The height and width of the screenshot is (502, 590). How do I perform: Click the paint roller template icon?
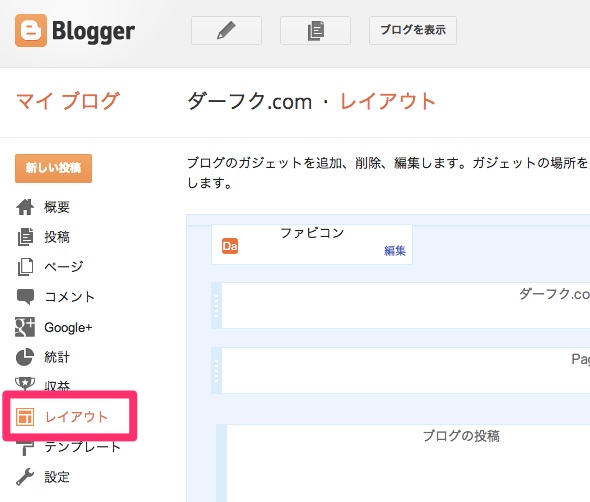pos(25,448)
